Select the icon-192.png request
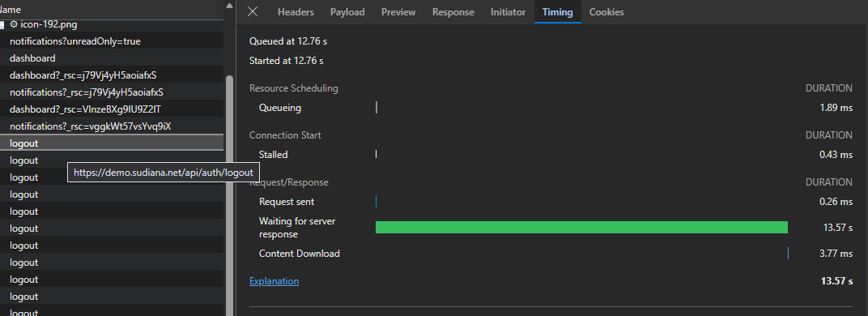Viewport: 868px width, 316px height. 112,24
